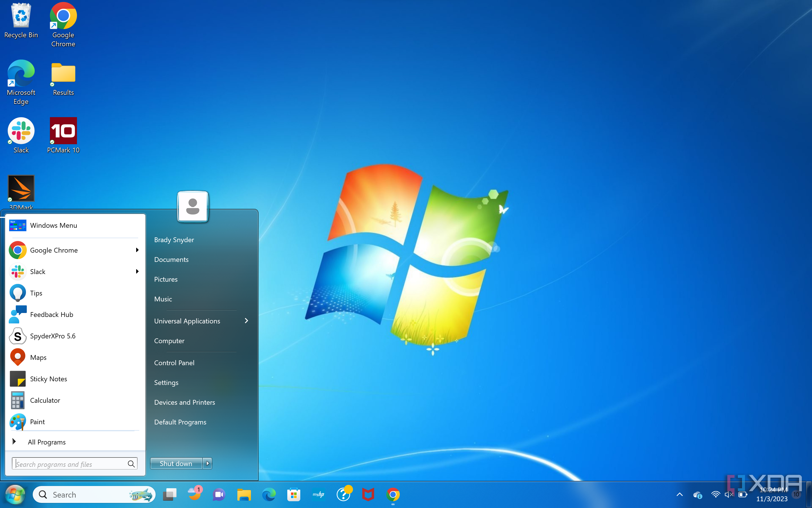Open Paint from start menu

tap(75, 422)
